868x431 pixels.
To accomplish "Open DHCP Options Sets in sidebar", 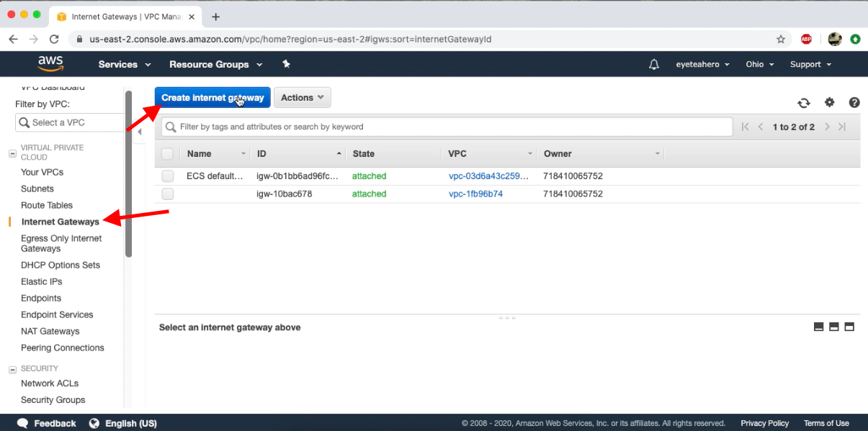I will point(61,265).
